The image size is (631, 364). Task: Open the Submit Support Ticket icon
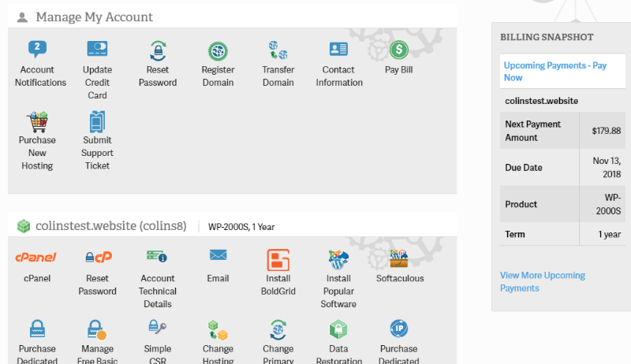[x=97, y=122]
